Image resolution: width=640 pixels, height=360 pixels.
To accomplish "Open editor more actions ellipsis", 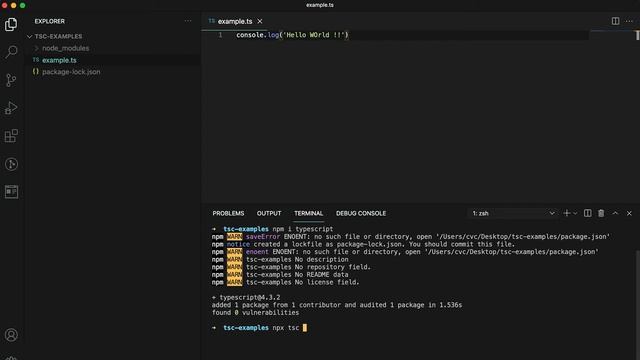I will point(629,21).
